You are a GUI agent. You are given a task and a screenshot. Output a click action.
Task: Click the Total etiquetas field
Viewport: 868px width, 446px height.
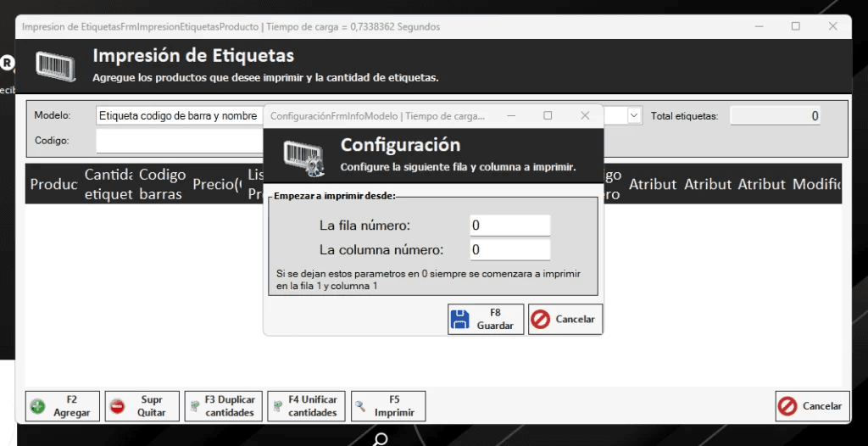click(775, 115)
